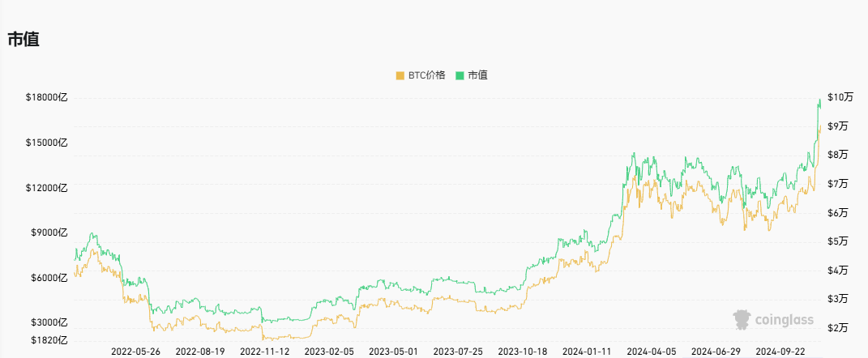Select the 2022-05-26 date on the x-axis
The width and height of the screenshot is (868, 358).
[135, 352]
